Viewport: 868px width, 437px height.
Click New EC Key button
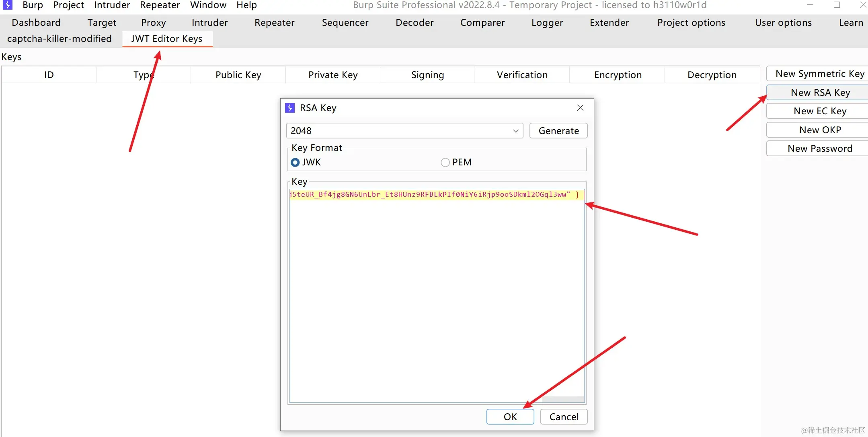(x=819, y=111)
